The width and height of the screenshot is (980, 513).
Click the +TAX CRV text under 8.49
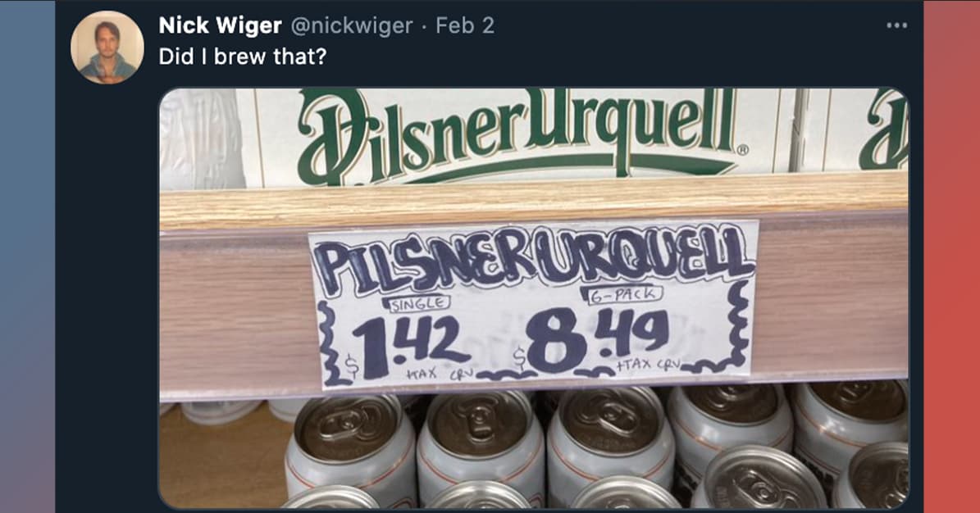pyautogui.click(x=648, y=365)
